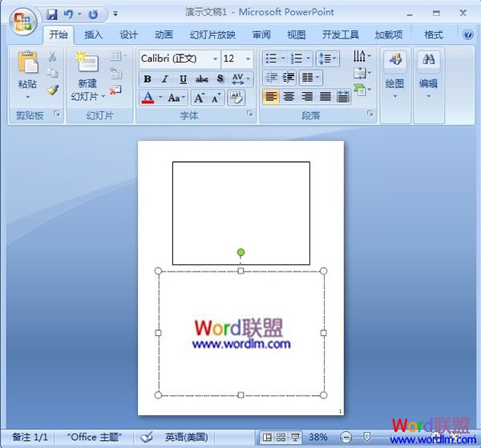
Task: Open line spacing options
Action: pyautogui.click(x=327, y=59)
